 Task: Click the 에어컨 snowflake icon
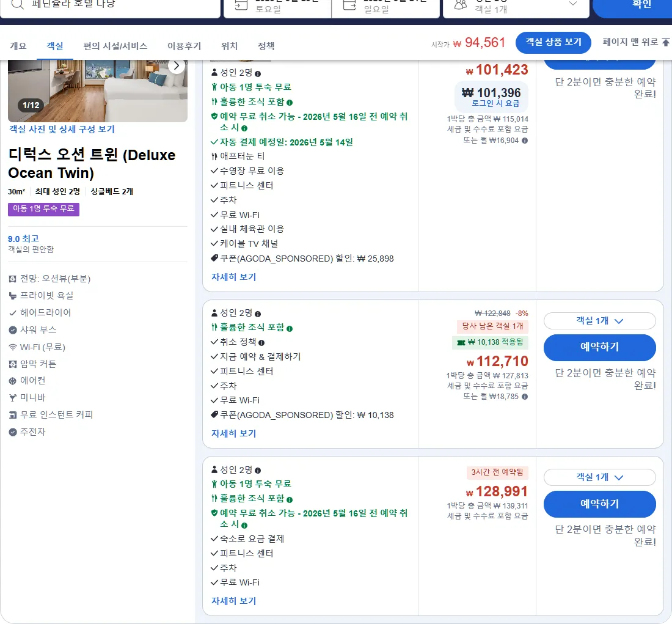click(12, 381)
